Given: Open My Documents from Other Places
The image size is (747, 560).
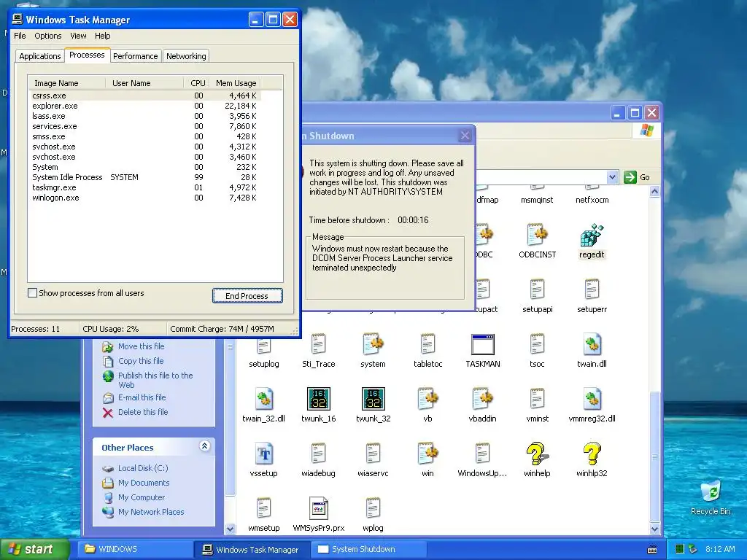Looking at the screenshot, I should [x=144, y=483].
